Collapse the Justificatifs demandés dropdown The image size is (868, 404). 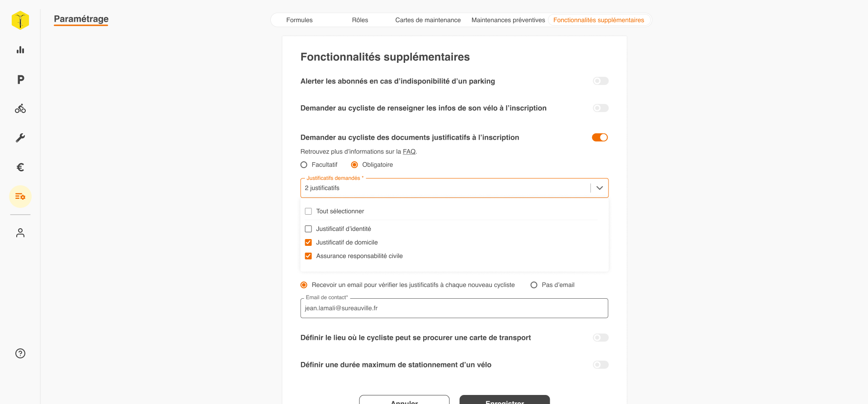[599, 188]
